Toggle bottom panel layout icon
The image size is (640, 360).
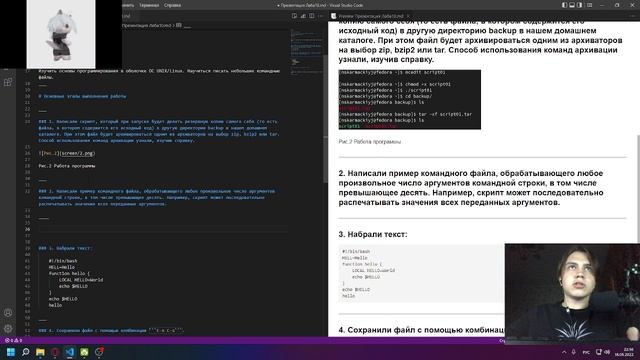coord(572,5)
